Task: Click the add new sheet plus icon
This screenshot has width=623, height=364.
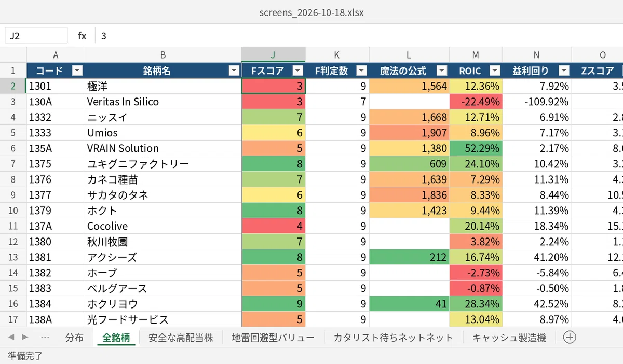Action: (570, 337)
